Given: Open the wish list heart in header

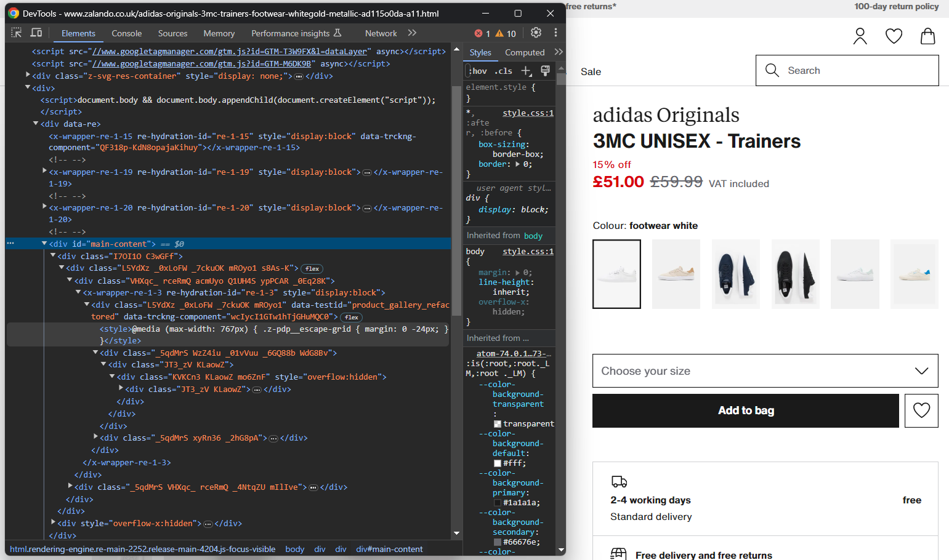Looking at the screenshot, I should point(894,37).
